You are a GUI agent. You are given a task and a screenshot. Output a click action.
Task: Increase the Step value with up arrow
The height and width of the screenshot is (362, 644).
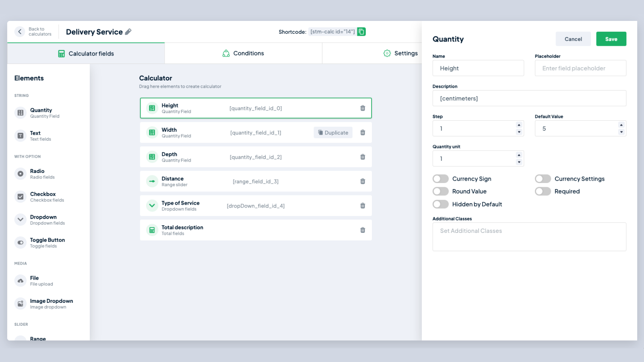tap(519, 125)
